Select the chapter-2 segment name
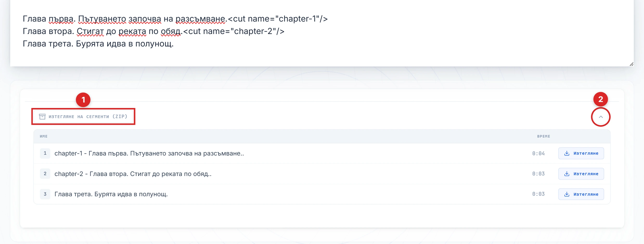Viewport: 644px width, 244px height. click(x=133, y=174)
